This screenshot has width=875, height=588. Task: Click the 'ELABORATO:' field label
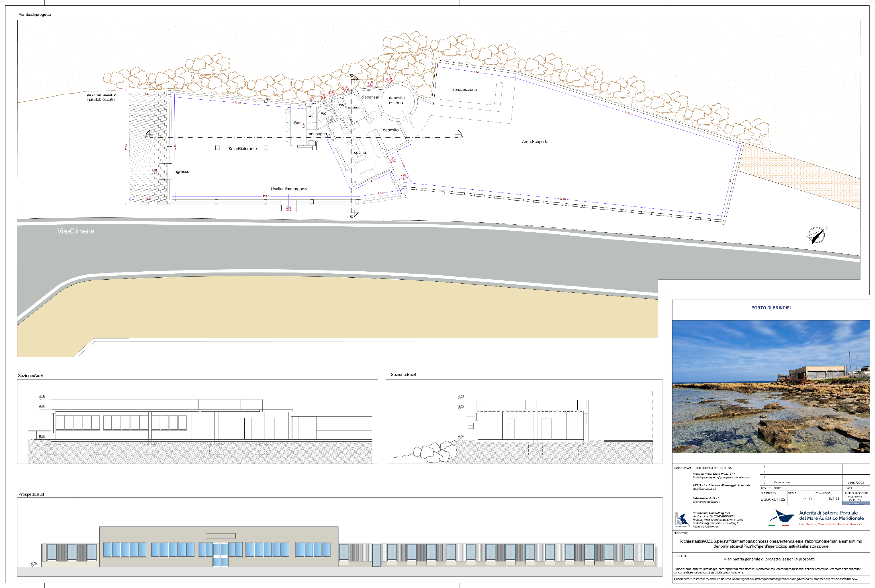[769, 493]
